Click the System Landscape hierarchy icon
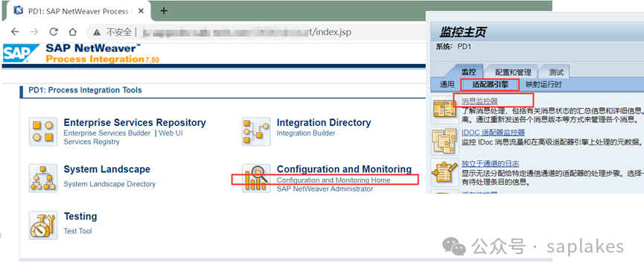The image size is (644, 272). click(43, 178)
